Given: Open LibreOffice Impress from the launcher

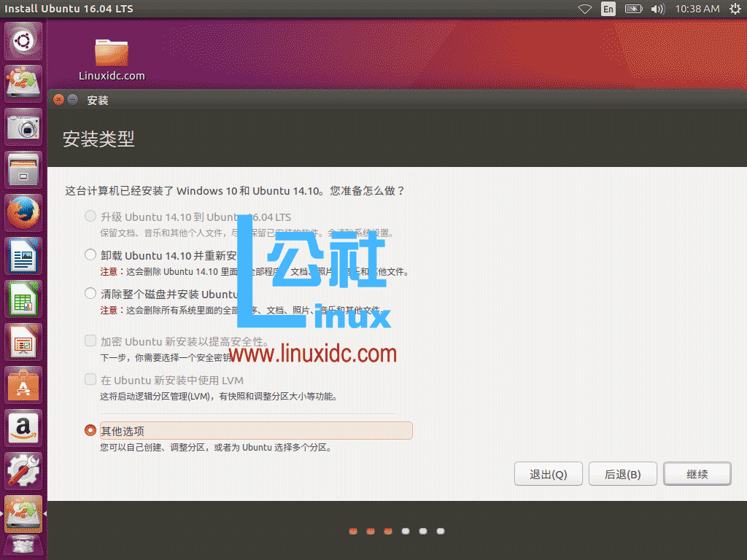Looking at the screenshot, I should click(23, 342).
